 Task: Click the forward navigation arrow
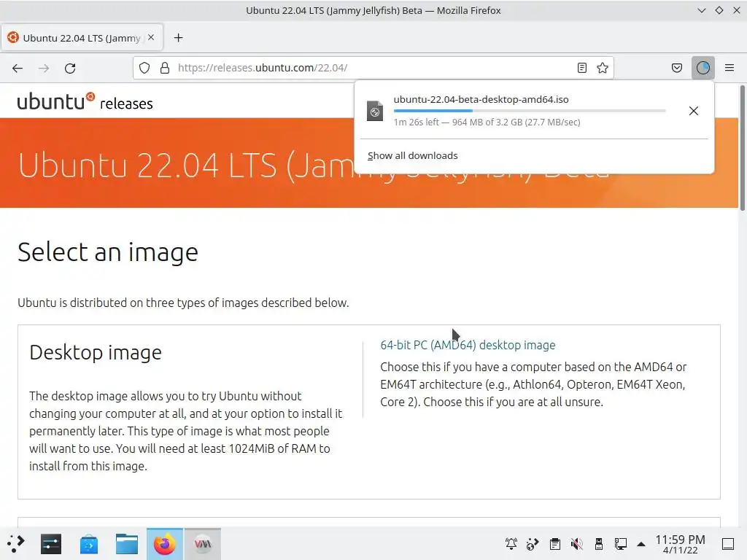[x=44, y=68]
